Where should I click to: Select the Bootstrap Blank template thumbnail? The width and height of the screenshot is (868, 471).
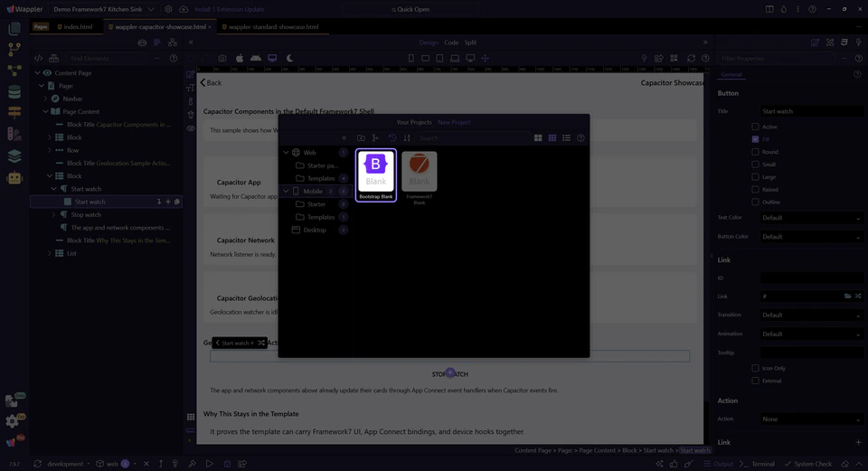376,174
